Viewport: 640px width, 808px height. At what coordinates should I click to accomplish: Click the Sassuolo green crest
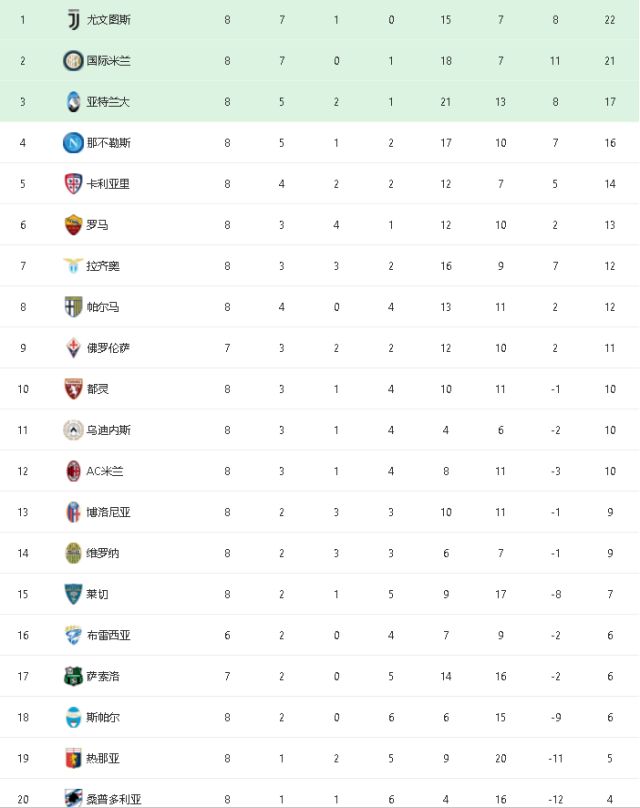[x=73, y=676]
